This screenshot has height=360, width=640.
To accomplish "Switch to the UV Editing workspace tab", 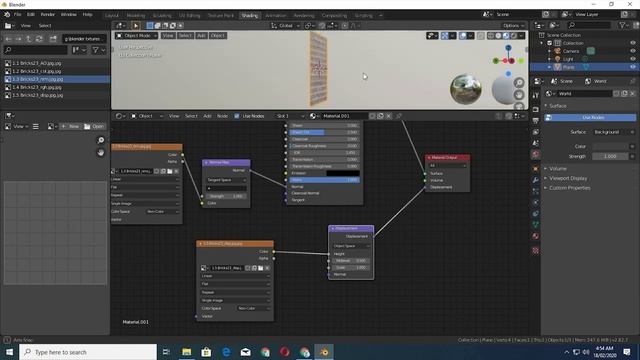I will (189, 16).
